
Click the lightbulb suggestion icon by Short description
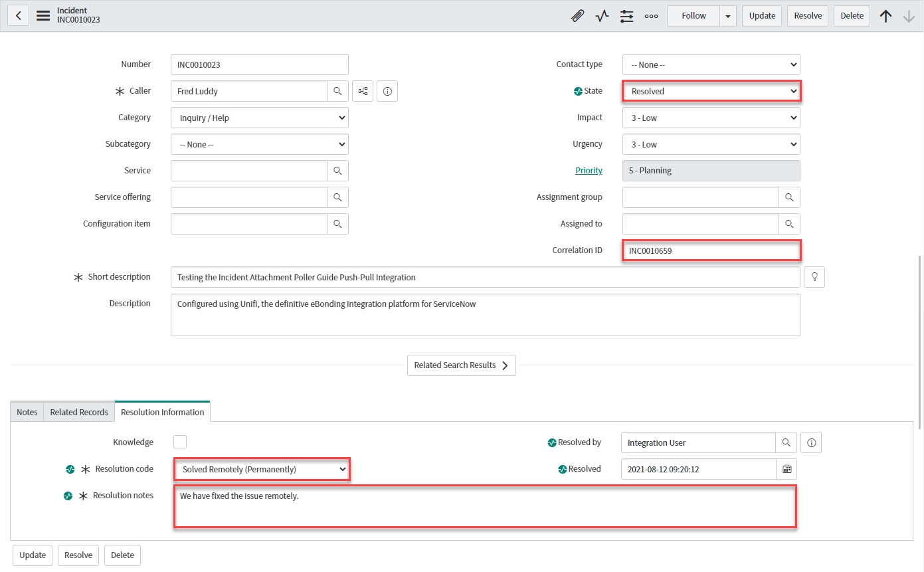point(814,277)
